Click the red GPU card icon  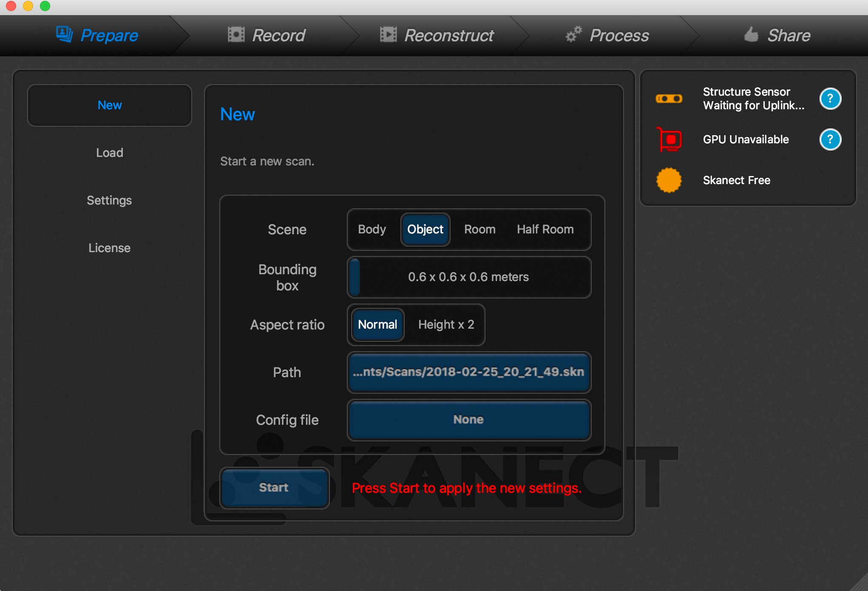(x=669, y=139)
